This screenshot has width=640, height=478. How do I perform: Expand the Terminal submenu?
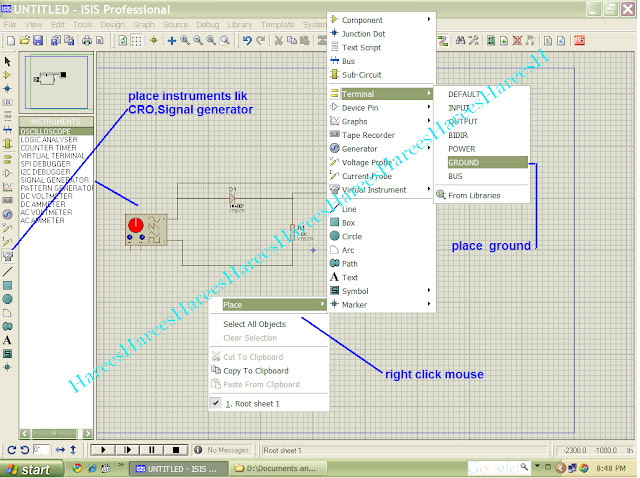(382, 94)
